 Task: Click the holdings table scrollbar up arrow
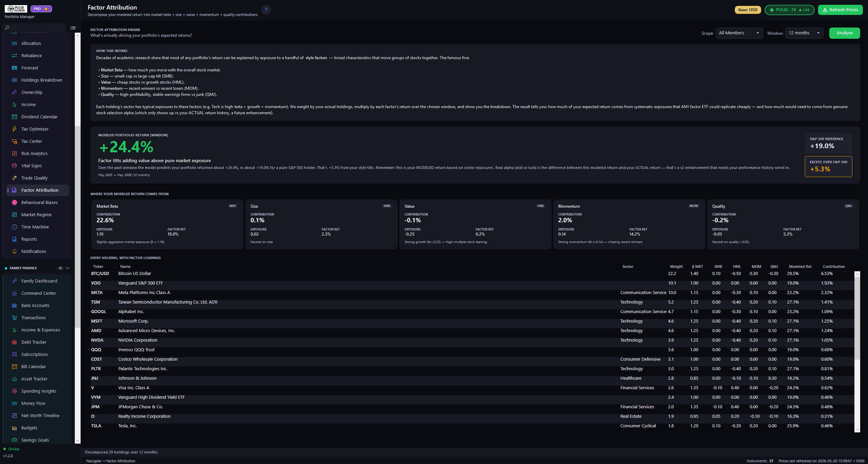point(857,274)
